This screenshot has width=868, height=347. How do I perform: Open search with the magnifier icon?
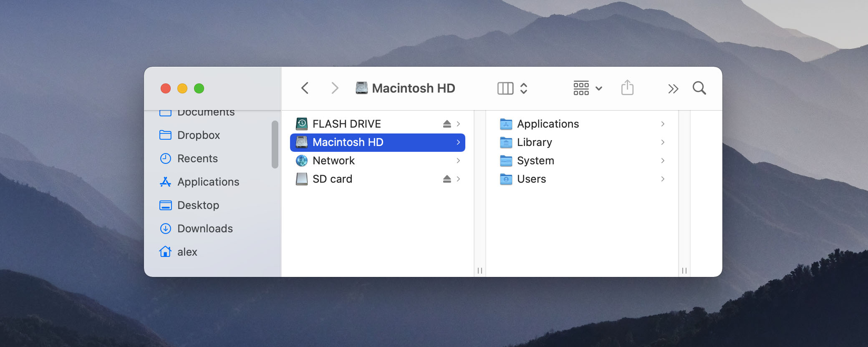coord(699,88)
